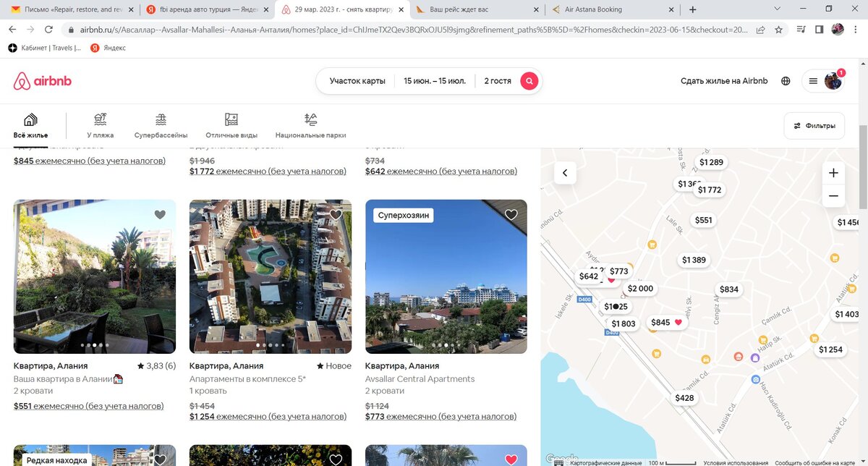Screen dimensions: 868x466
Task: Open a new browser tab
Action: (693, 9)
